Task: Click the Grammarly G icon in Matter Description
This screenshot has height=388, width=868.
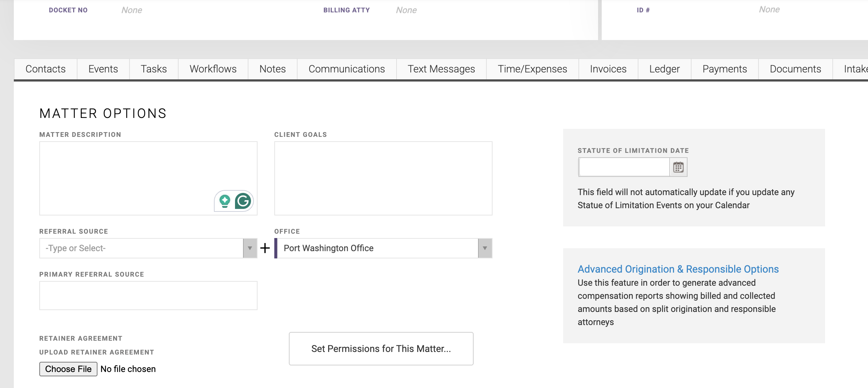Action: pyautogui.click(x=243, y=201)
